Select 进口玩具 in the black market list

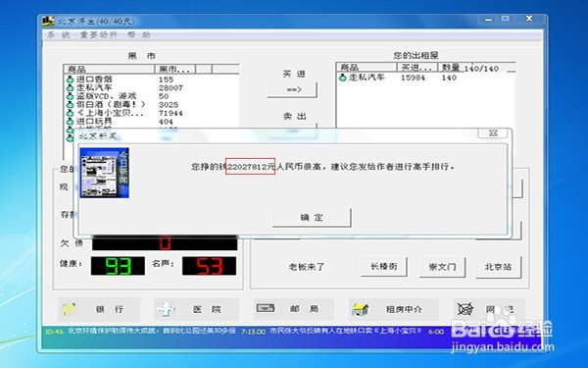pos(94,122)
